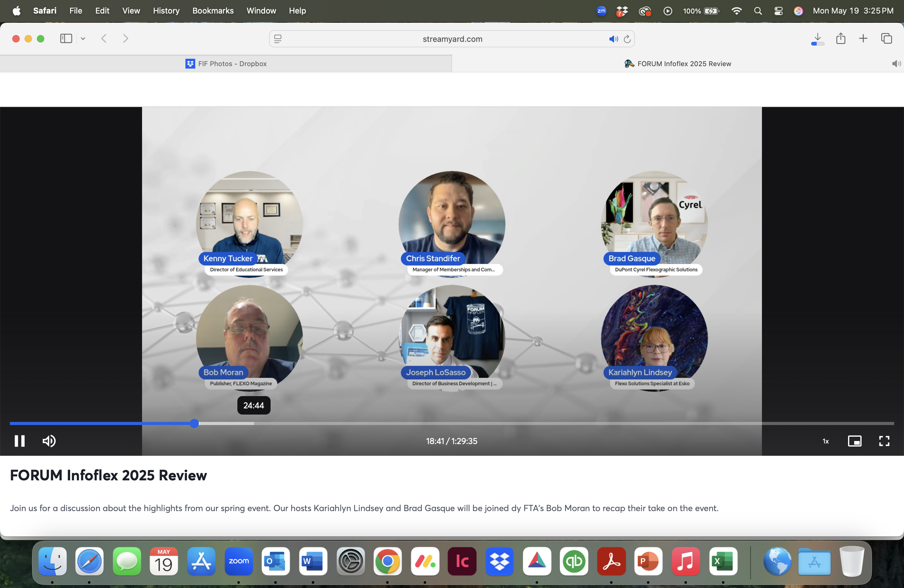Expand the sidebar tab group dropdown arrow
The height and width of the screenshot is (588, 904).
pos(83,38)
